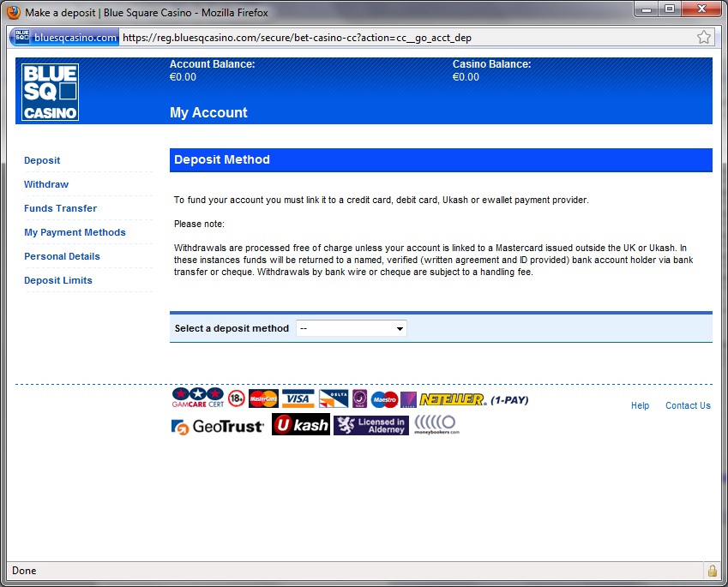Open the Select a deposit method dropdown
Image resolution: width=728 pixels, height=587 pixels.
[x=351, y=328]
